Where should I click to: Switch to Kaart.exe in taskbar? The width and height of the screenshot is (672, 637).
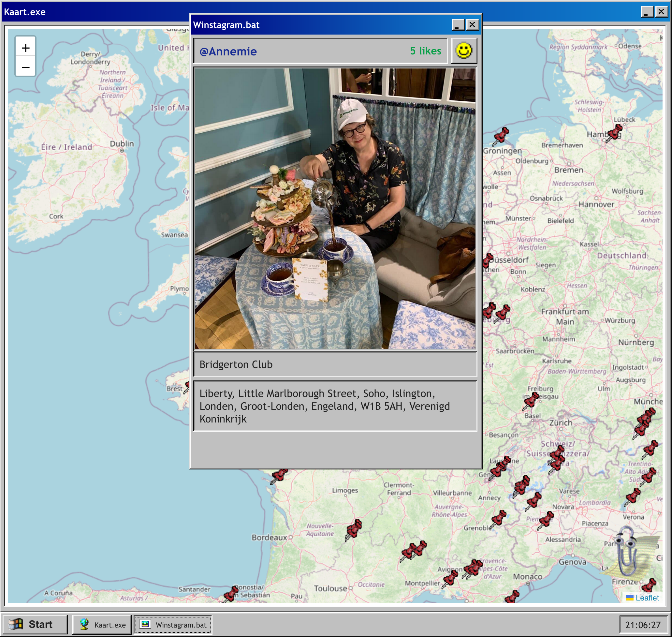pos(102,624)
